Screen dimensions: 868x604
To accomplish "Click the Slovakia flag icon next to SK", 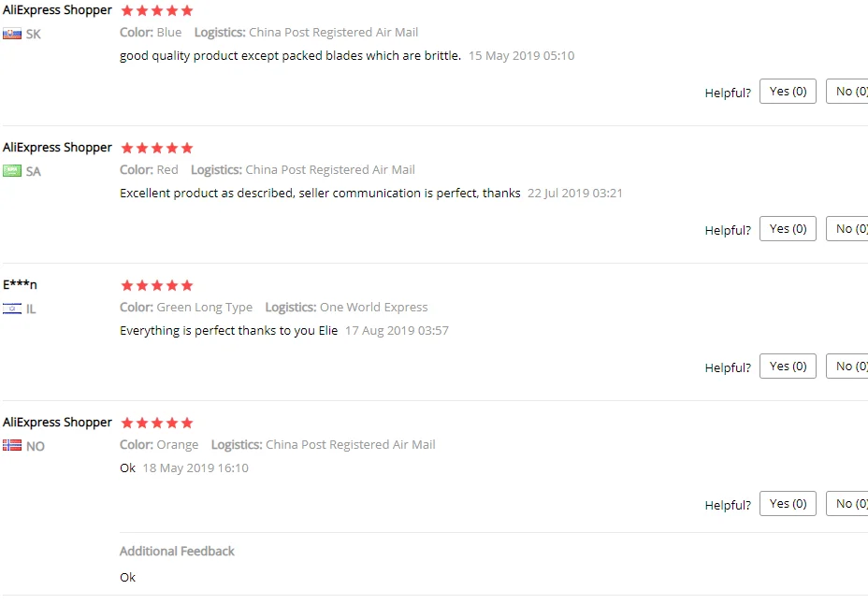I will pos(11,34).
